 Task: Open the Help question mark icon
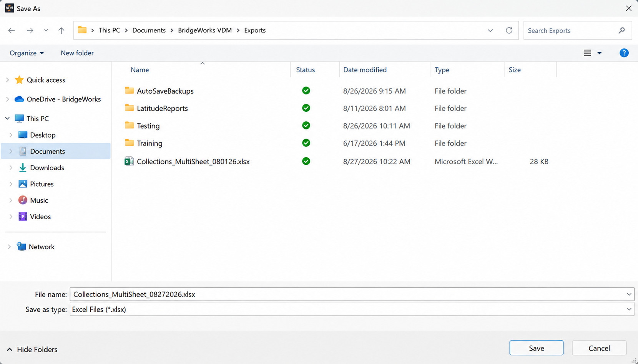624,53
